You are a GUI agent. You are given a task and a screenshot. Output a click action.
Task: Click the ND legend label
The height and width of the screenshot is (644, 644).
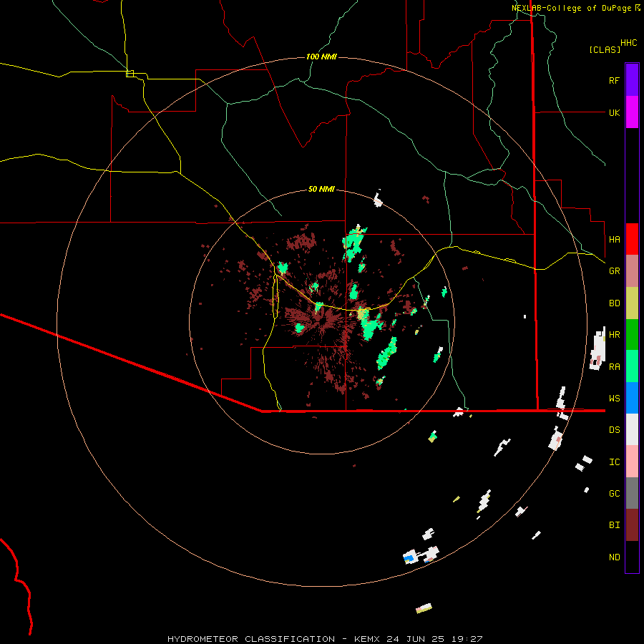click(x=614, y=557)
